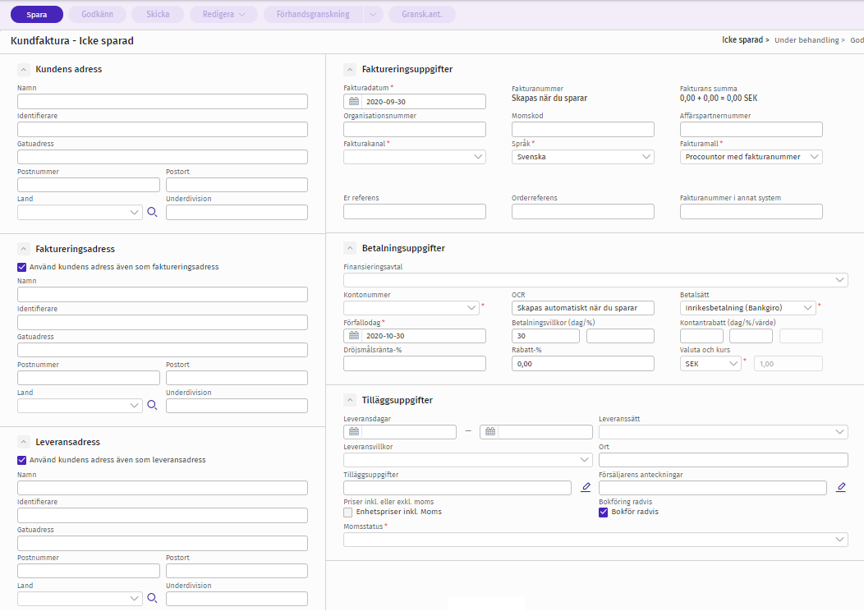This screenshot has height=616, width=864.
Task: Click the Gransk.ant. button
Action: (x=422, y=14)
